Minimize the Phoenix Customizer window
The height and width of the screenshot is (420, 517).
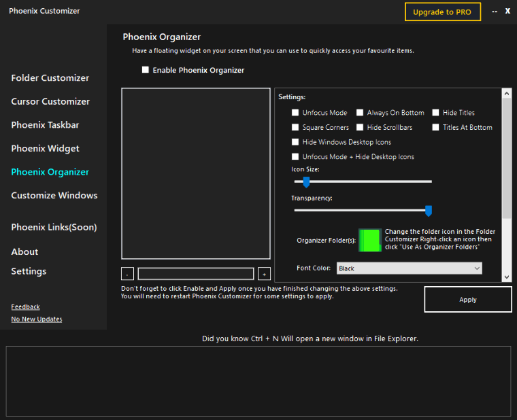495,12
